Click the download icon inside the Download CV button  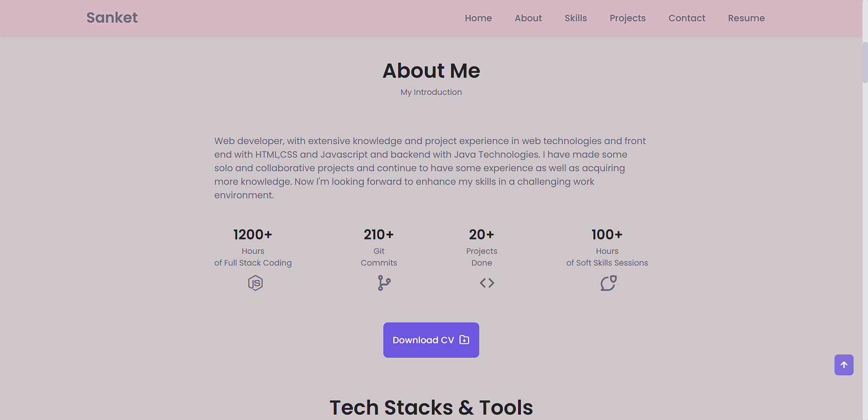464,340
